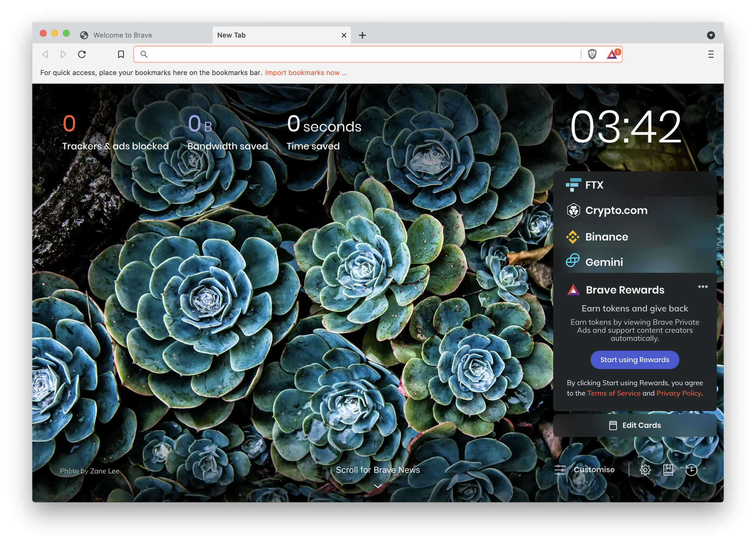Click the Scroll for Brave News chevron

click(378, 486)
